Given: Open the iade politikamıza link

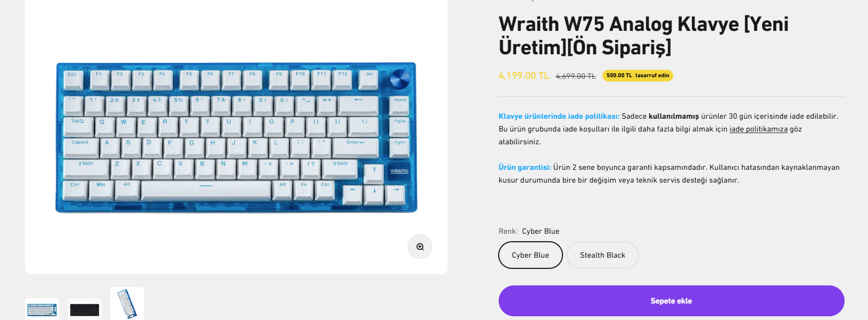Looking at the screenshot, I should coord(758,129).
